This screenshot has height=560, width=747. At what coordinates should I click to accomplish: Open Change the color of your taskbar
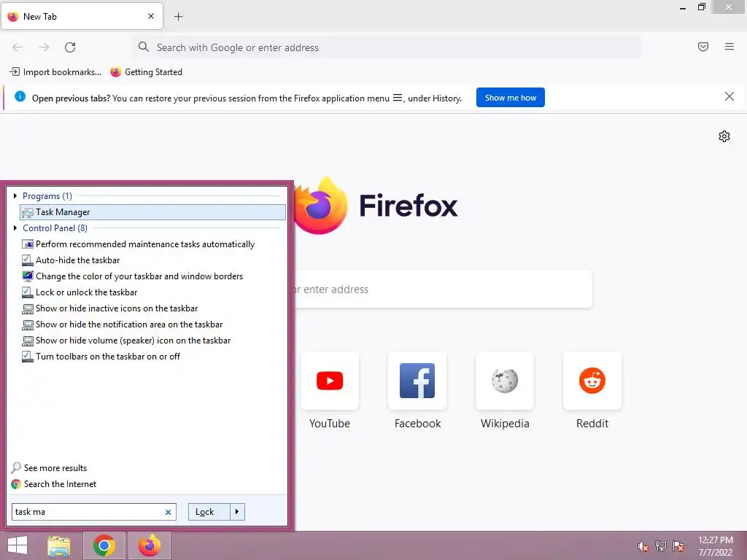tap(133, 276)
